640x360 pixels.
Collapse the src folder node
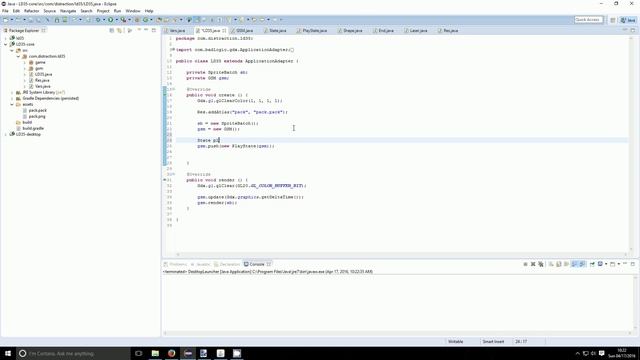click(x=12, y=50)
